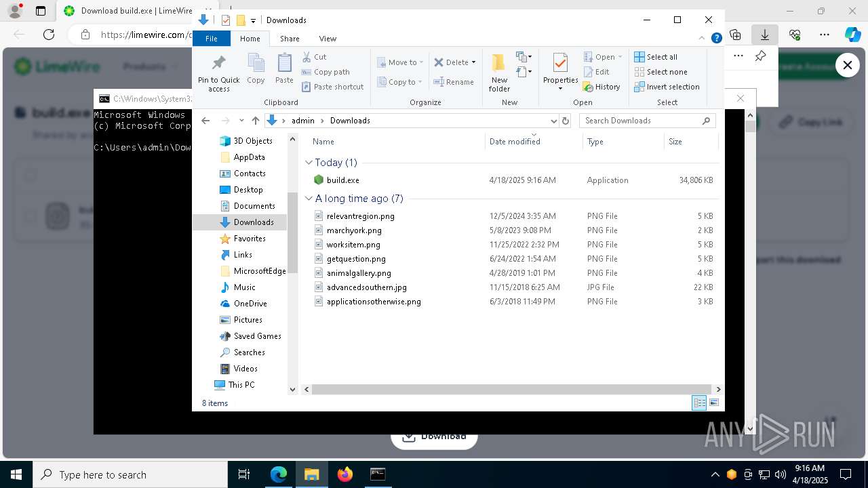Image resolution: width=868 pixels, height=488 pixels.
Task: Click the Windows Start button
Action: [16, 474]
